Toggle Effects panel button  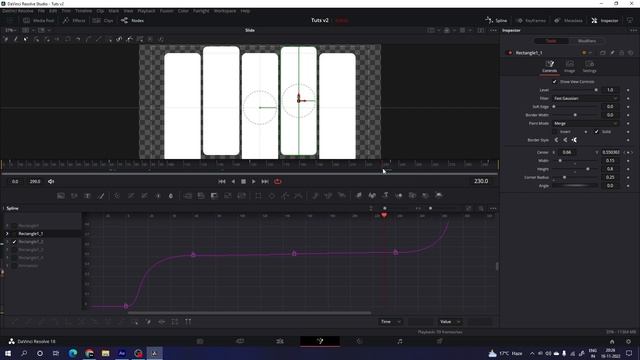pos(74,20)
